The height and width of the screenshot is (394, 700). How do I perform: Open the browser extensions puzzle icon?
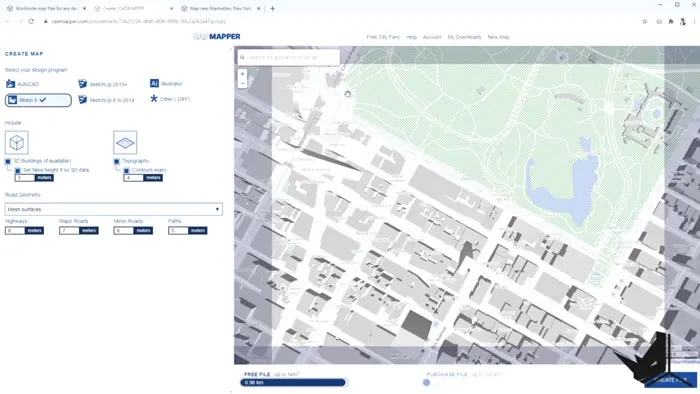671,21
